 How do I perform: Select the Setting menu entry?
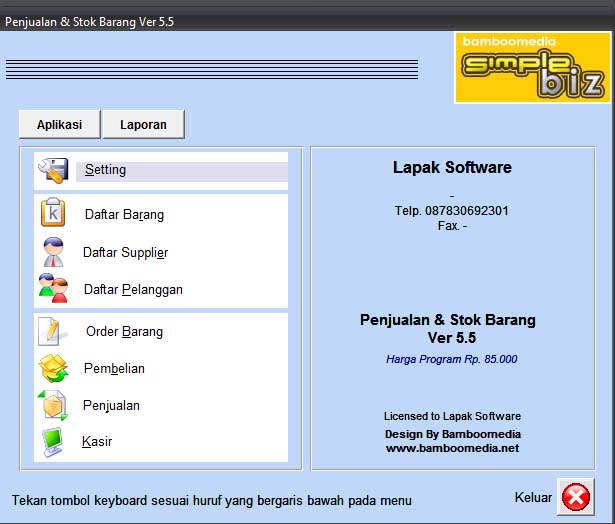pyautogui.click(x=106, y=170)
